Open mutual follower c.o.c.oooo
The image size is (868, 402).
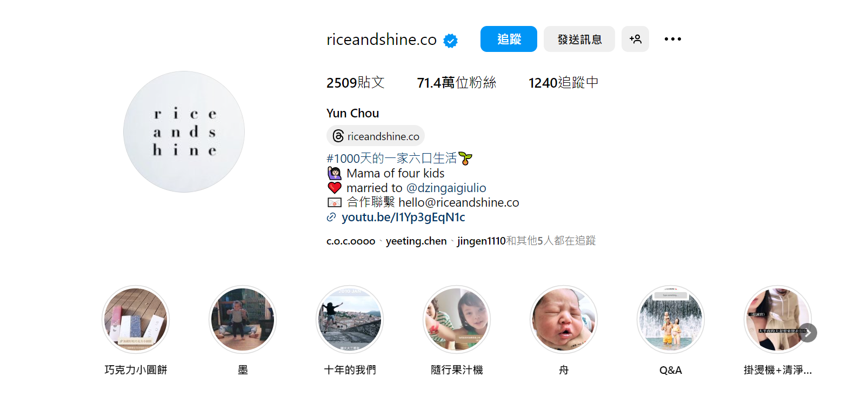pyautogui.click(x=351, y=241)
